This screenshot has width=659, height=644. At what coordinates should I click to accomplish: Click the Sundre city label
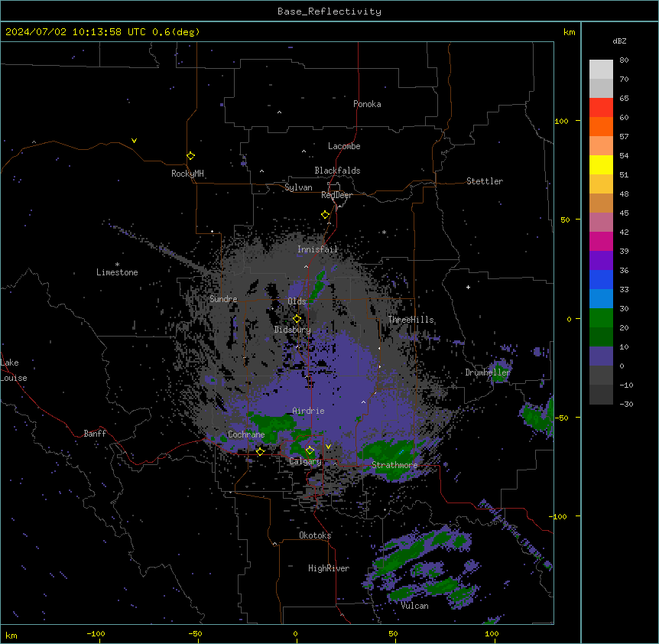(223, 299)
